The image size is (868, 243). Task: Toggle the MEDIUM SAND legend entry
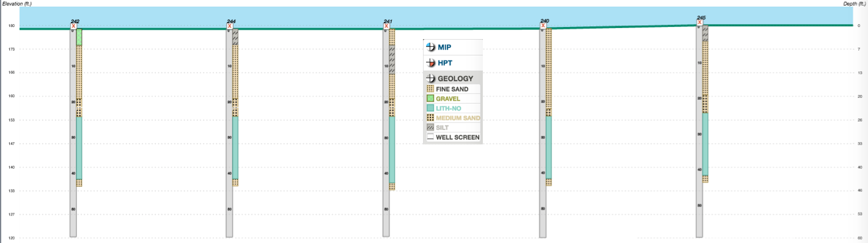click(x=453, y=118)
